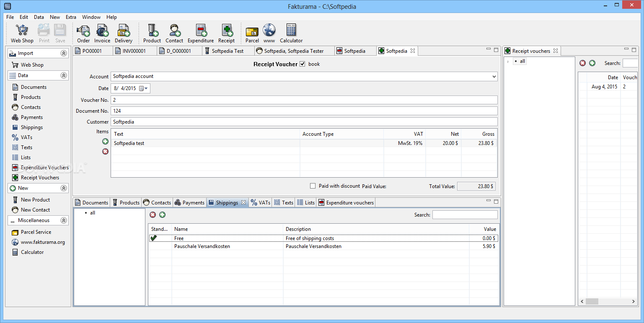
Task: Click the Voucher No. field
Action: coord(304,100)
